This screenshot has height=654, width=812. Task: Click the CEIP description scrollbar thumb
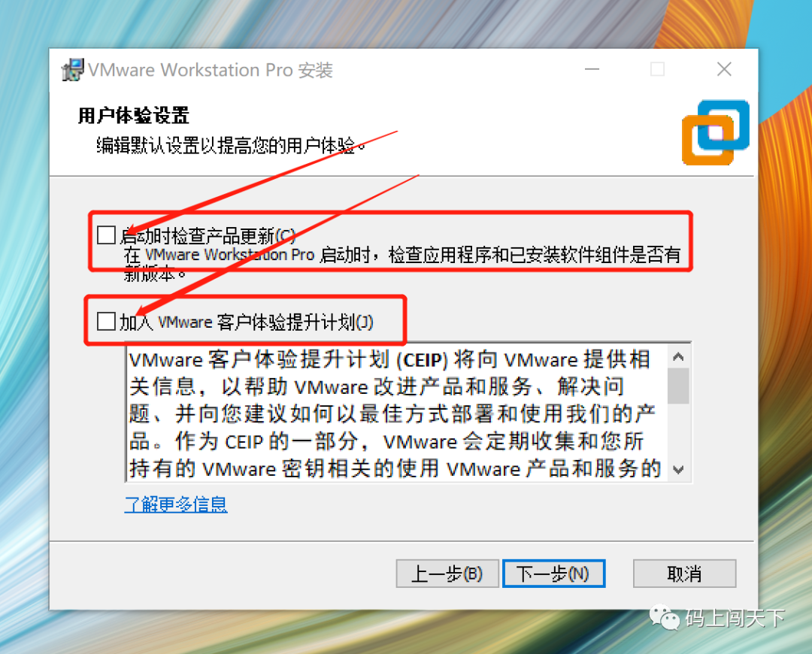click(678, 386)
